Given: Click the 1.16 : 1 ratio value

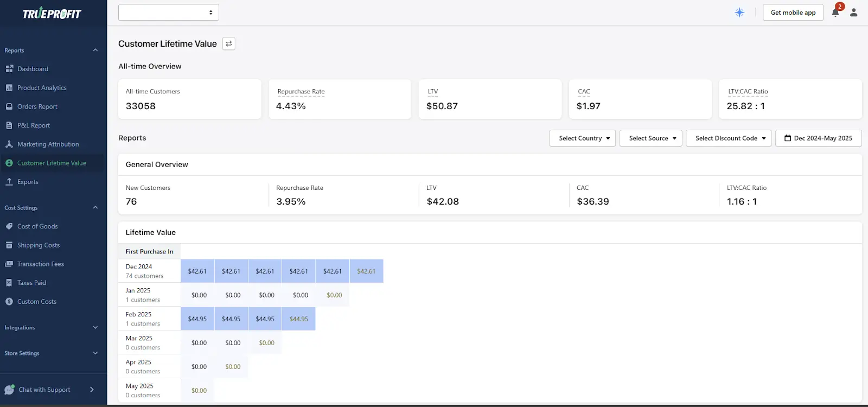Looking at the screenshot, I should [x=742, y=201].
